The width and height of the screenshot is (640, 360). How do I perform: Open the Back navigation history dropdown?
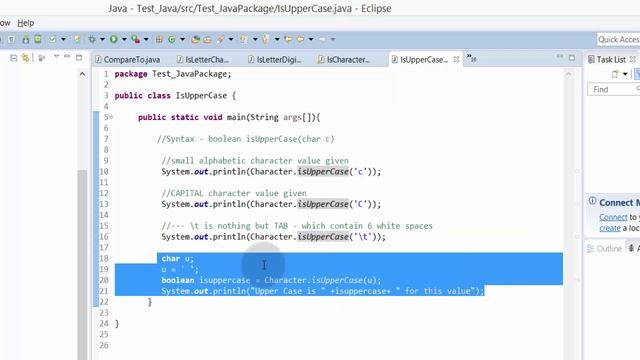[311, 40]
